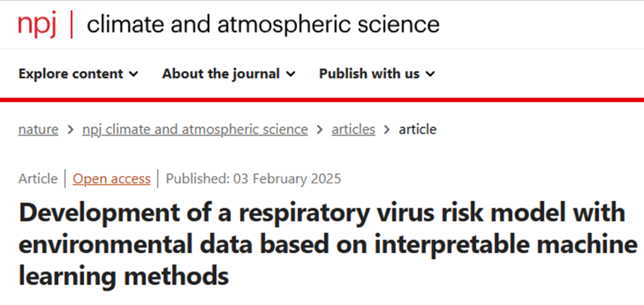This screenshot has width=644, height=305.
Task: Open the About the journal menu
Action: (x=221, y=74)
